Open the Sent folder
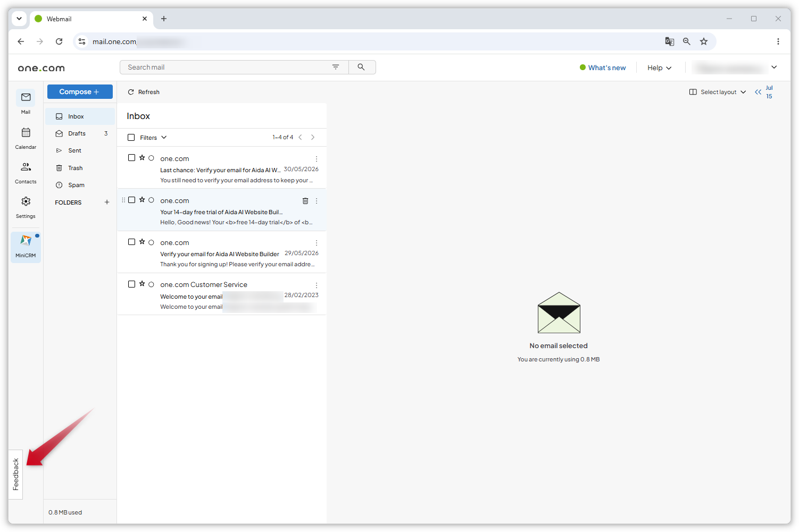Image resolution: width=799 pixels, height=532 pixels. pos(80,150)
